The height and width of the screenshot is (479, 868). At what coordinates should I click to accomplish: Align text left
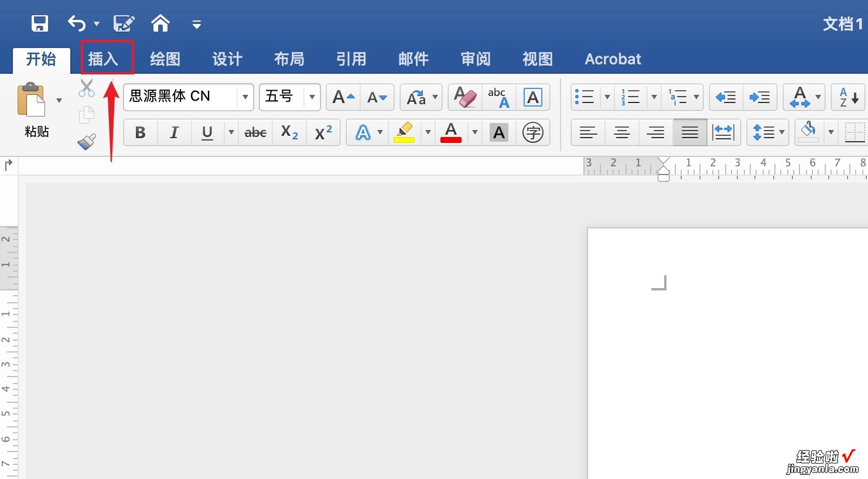(x=589, y=133)
